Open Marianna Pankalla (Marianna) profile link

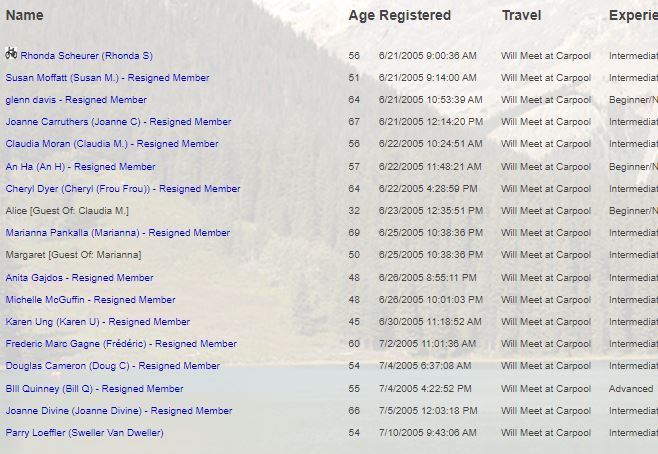tap(118, 233)
